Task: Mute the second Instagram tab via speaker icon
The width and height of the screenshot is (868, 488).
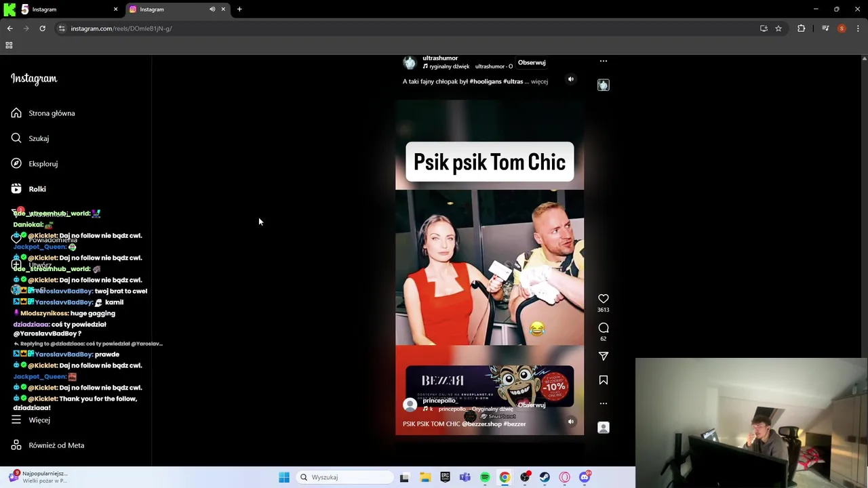Action: tap(212, 9)
